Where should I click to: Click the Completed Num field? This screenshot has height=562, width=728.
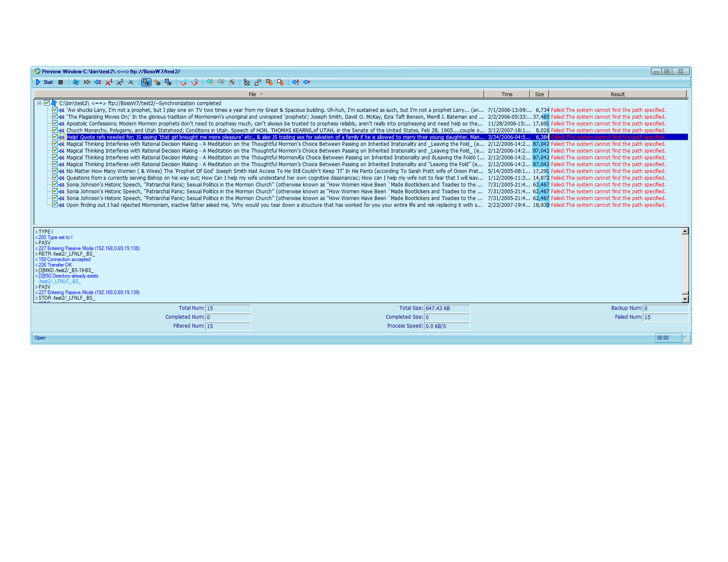(x=228, y=317)
